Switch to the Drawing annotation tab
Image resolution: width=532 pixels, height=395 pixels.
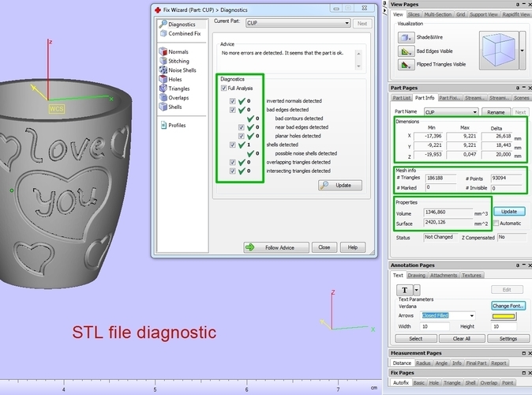(416, 276)
